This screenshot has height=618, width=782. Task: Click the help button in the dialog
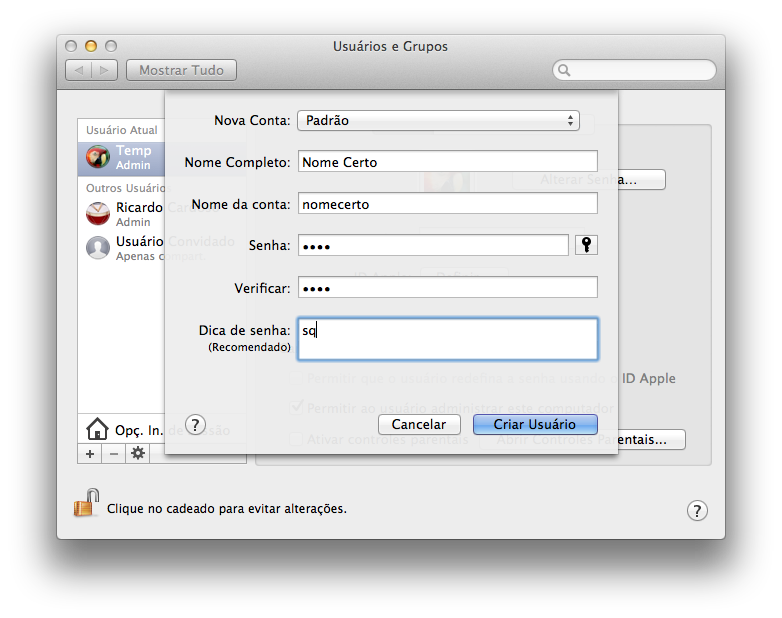196,424
